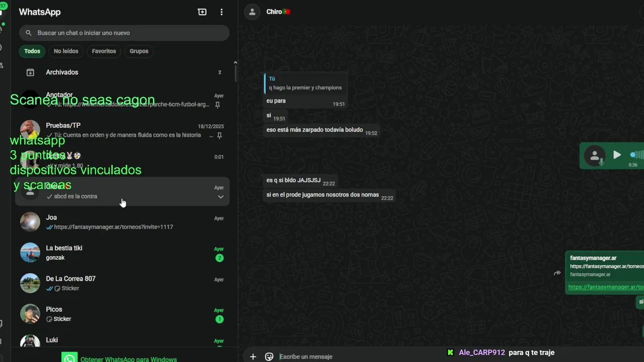Open the Pruebas/TP chat
644x362 pixels.
122,130
